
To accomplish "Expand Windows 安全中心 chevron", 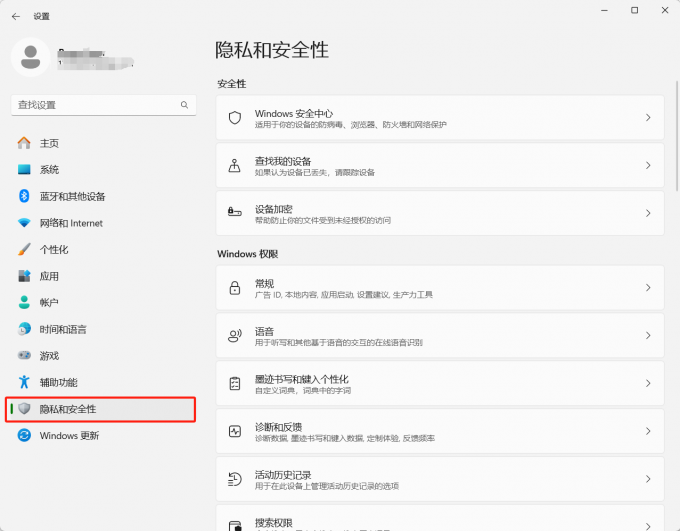I will pos(648,118).
